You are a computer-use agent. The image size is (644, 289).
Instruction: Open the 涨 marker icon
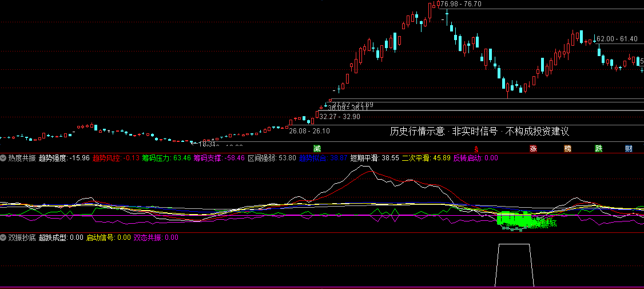pyautogui.click(x=533, y=148)
